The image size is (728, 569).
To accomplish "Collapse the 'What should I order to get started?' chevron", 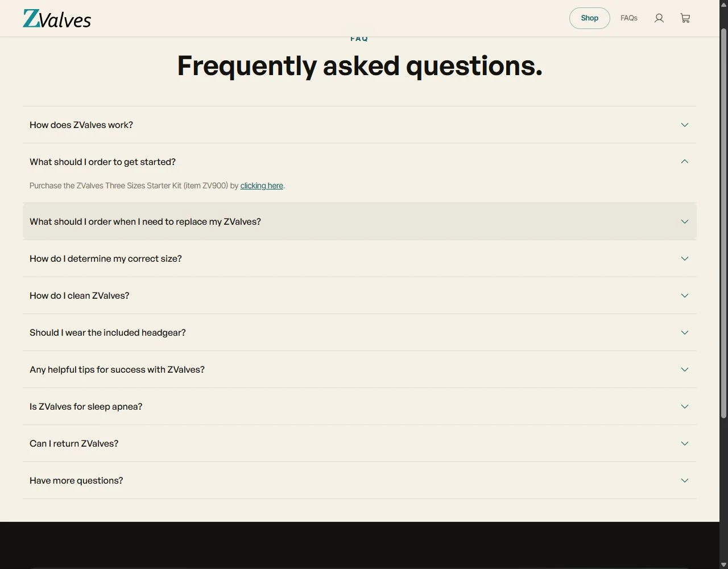I will point(685,162).
